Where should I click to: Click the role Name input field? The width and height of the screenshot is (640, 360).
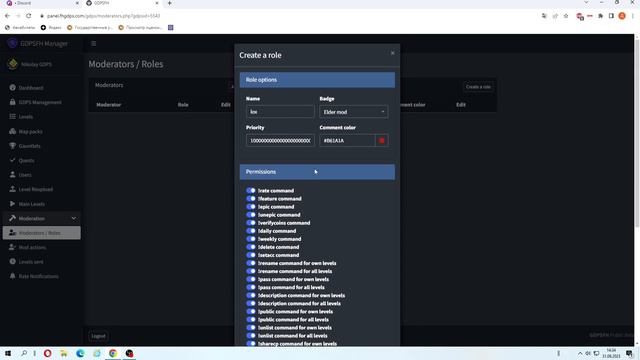(x=280, y=112)
